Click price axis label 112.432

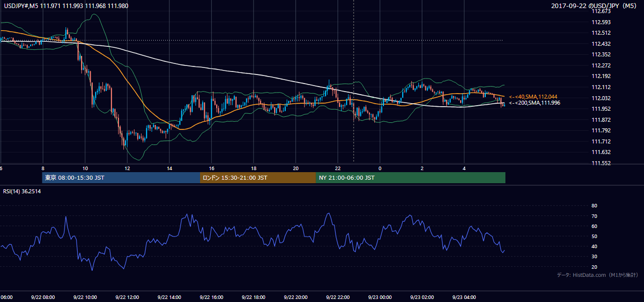pos(601,44)
